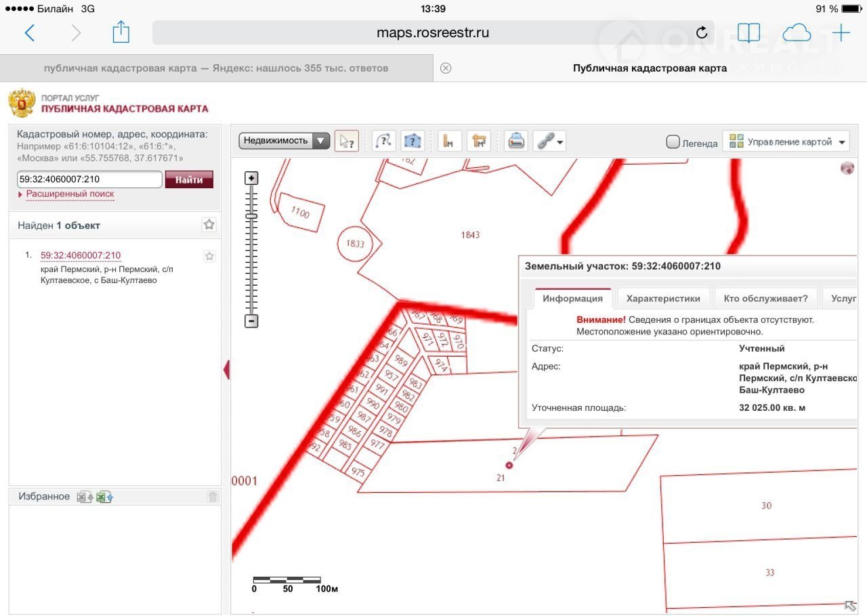This screenshot has height=616, width=867.
Task: Select the polygon query tool icon
Action: click(412, 141)
